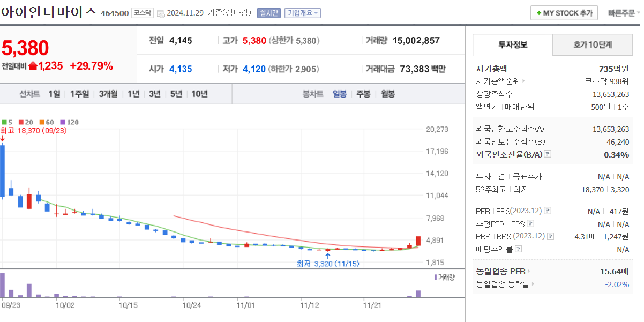Select the 3년 line chart period

(x=155, y=94)
